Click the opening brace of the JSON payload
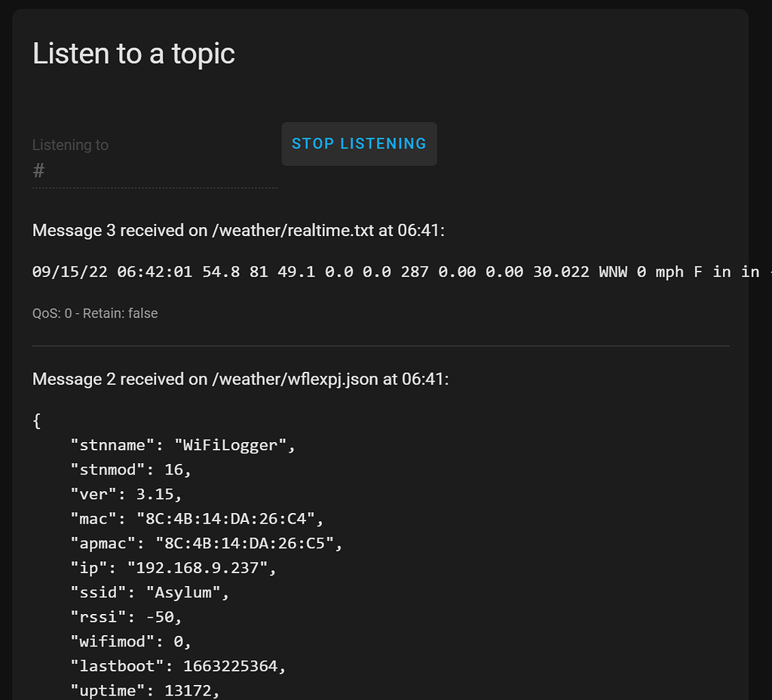 click(x=36, y=420)
